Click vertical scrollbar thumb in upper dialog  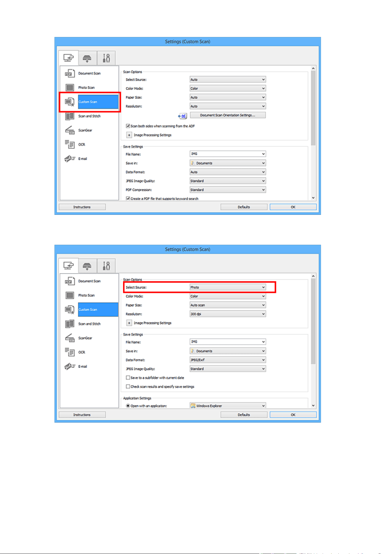click(x=313, y=108)
